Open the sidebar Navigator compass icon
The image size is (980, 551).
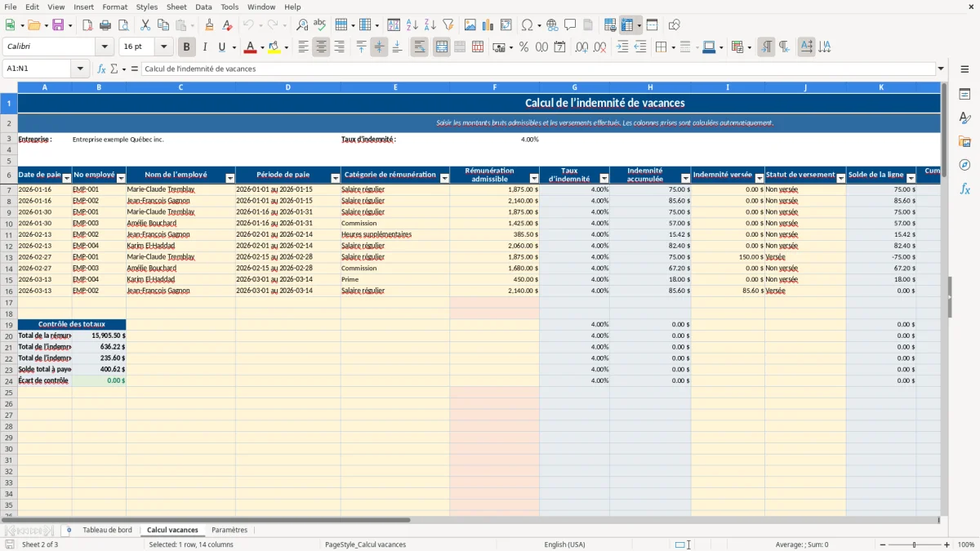[964, 165]
